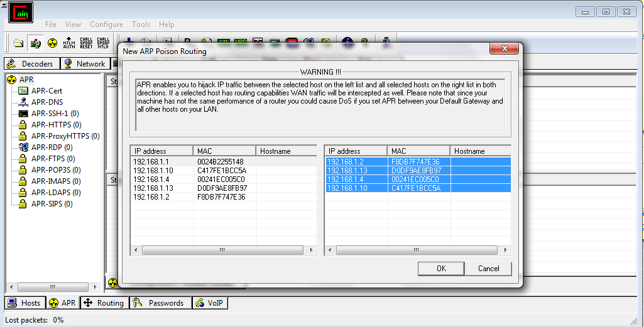This screenshot has height=327, width=644.
Task: Click 192.168.1.2 row in the right list
Action: (418, 162)
